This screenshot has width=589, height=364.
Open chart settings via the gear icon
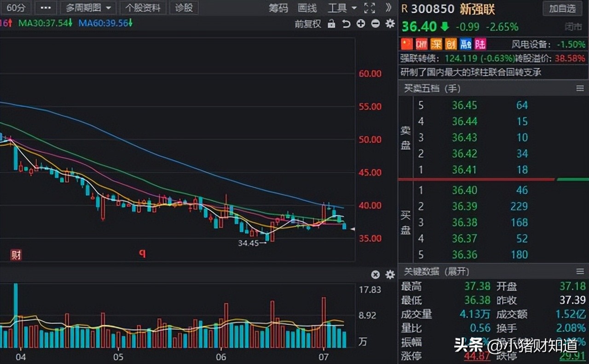390,23
